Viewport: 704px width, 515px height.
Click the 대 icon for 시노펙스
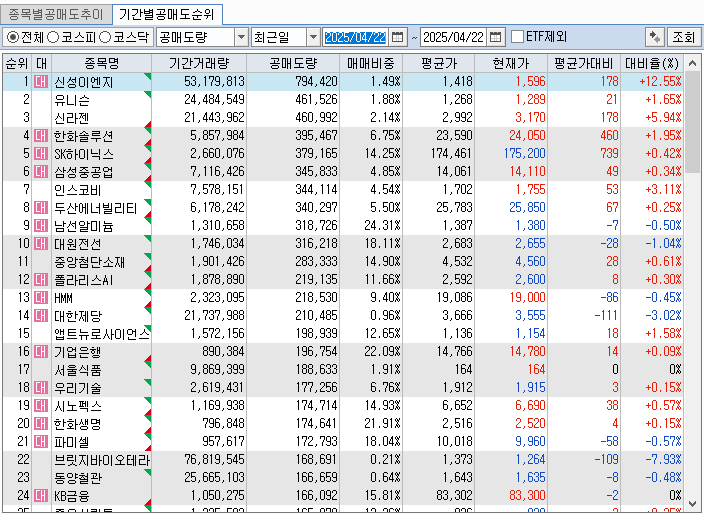pos(41,405)
